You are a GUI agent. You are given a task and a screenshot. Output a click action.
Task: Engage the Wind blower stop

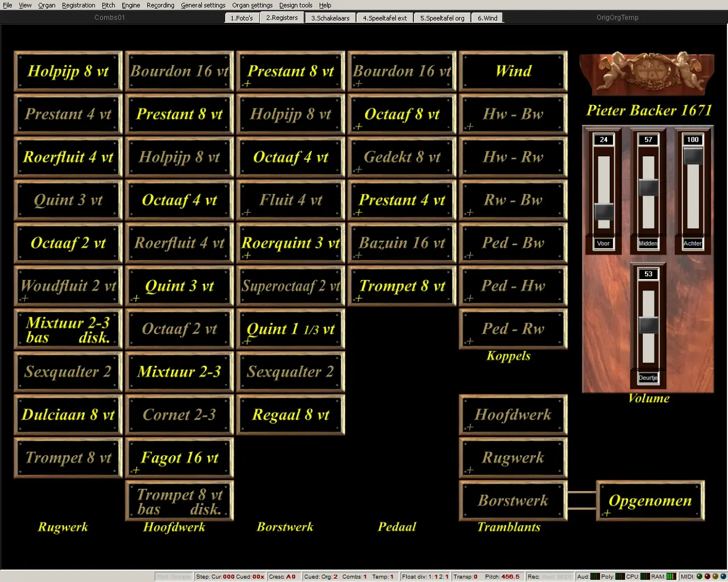tap(513, 72)
